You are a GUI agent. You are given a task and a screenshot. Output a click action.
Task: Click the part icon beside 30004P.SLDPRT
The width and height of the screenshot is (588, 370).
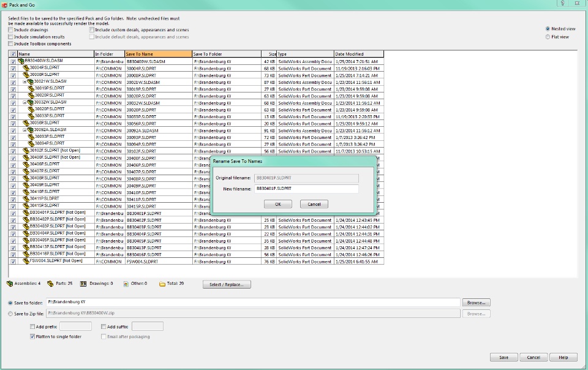[x=26, y=68]
